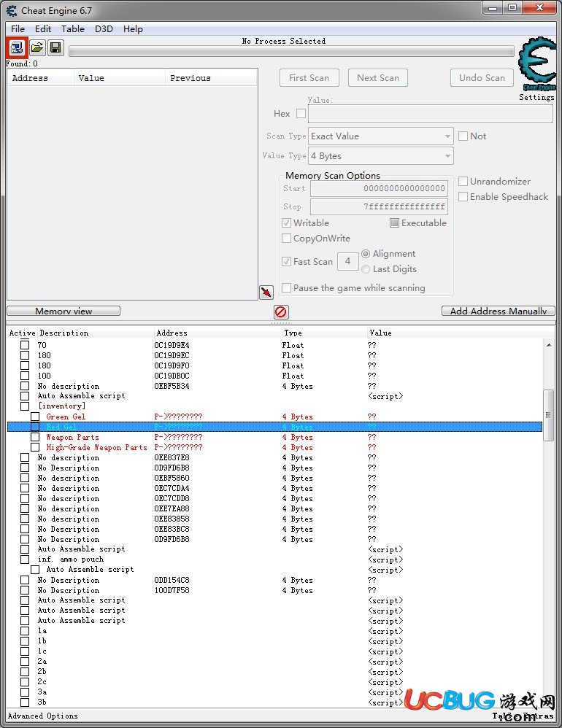Click the 2b script entry value

(385, 672)
